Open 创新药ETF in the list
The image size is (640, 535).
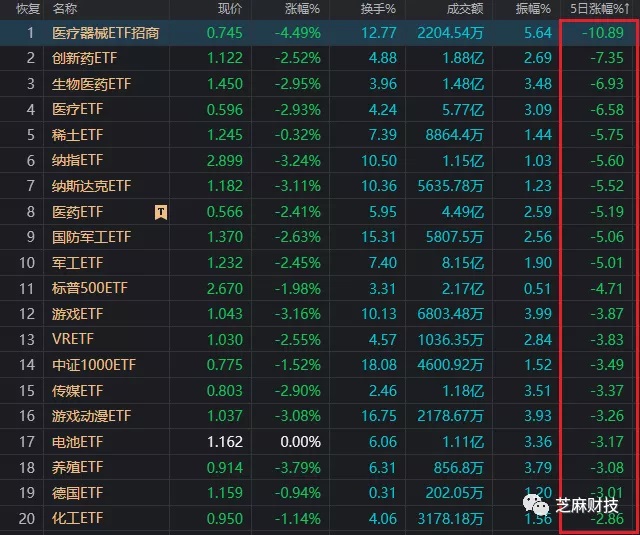click(x=84, y=58)
